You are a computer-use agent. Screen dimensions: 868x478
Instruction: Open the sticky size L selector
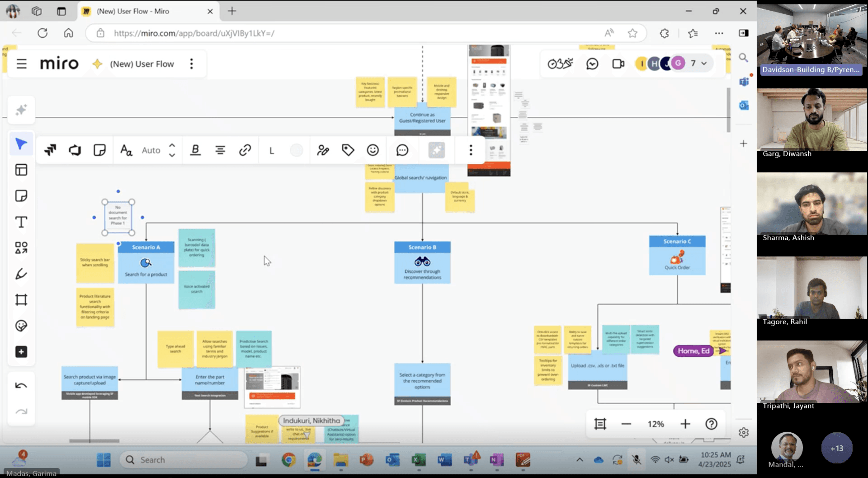click(x=272, y=151)
